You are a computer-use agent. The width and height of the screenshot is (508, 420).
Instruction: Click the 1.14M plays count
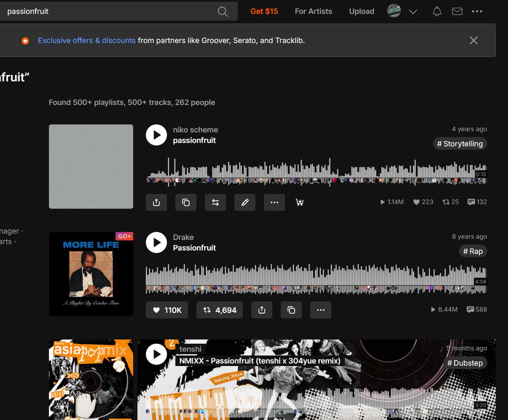[x=392, y=202]
